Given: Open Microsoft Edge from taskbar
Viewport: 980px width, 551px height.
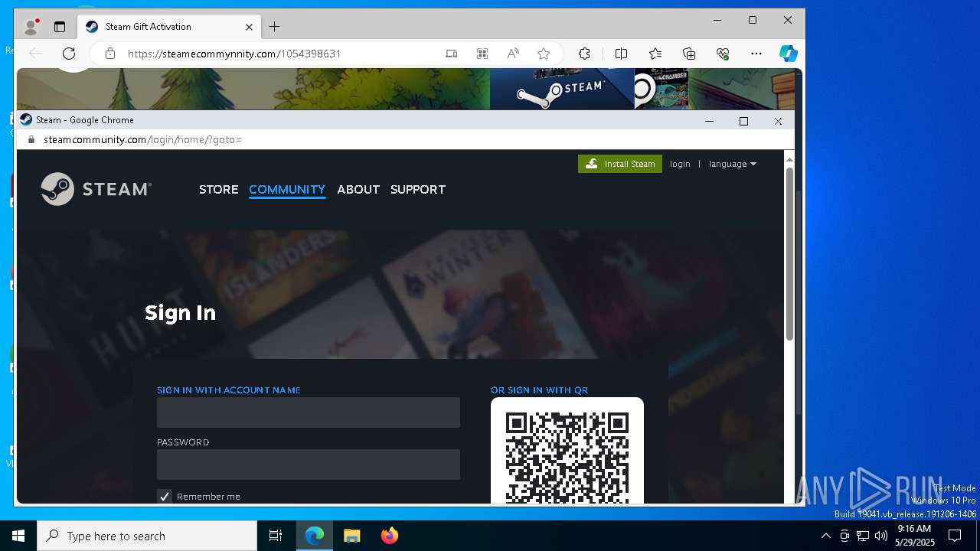Looking at the screenshot, I should coord(315,536).
